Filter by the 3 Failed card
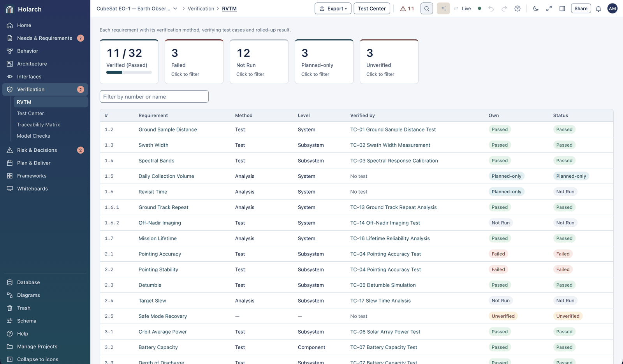The width and height of the screenshot is (623, 364). pos(194,61)
